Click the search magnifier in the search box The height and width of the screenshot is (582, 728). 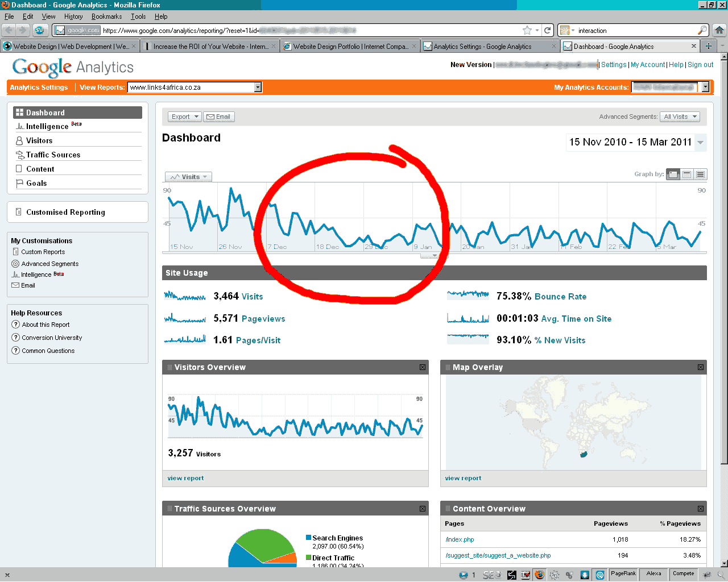(x=703, y=30)
